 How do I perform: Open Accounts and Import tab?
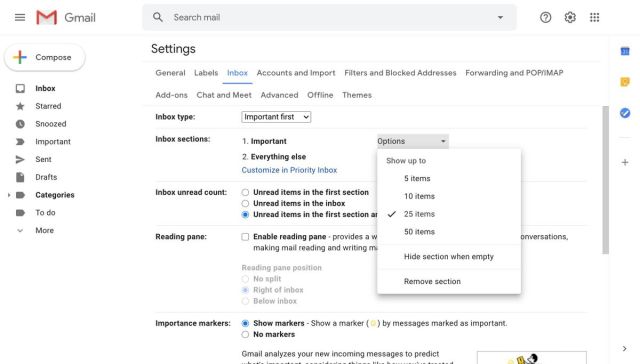coord(296,73)
